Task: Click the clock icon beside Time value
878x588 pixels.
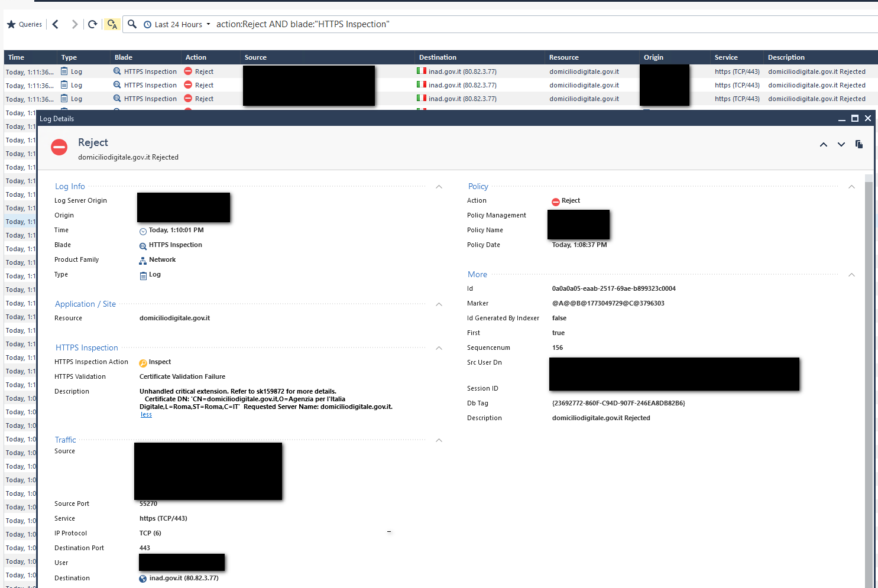Action: 143,231
